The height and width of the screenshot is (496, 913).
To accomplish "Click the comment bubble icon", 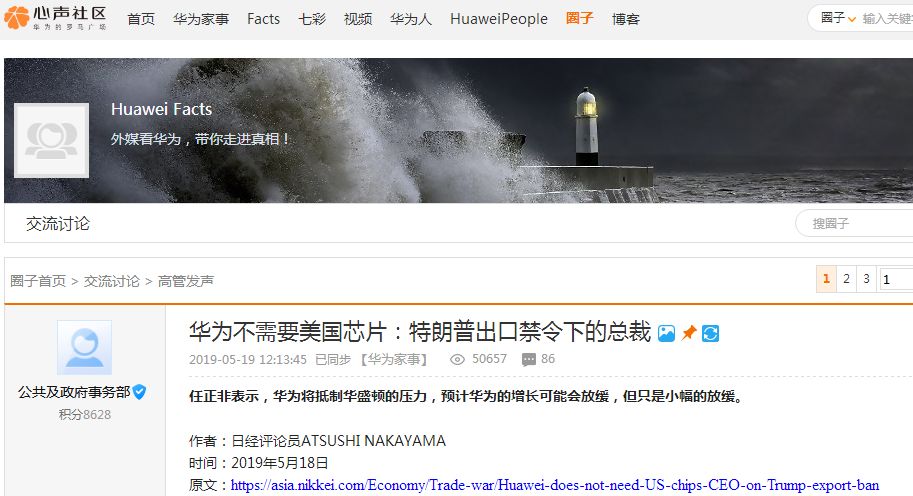I will tap(529, 360).
